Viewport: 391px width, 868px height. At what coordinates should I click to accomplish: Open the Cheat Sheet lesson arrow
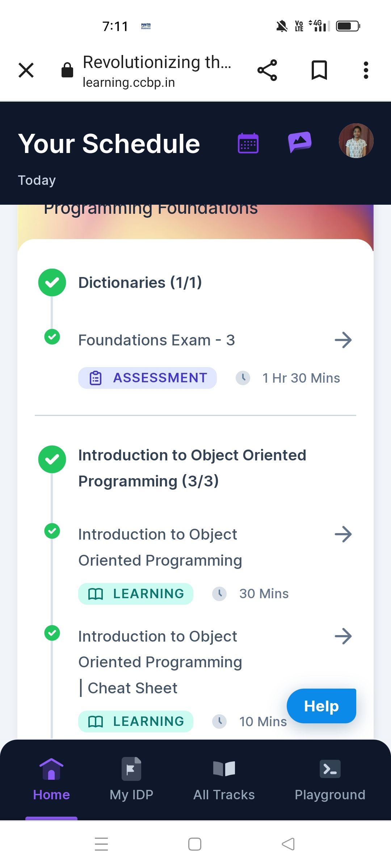[343, 636]
